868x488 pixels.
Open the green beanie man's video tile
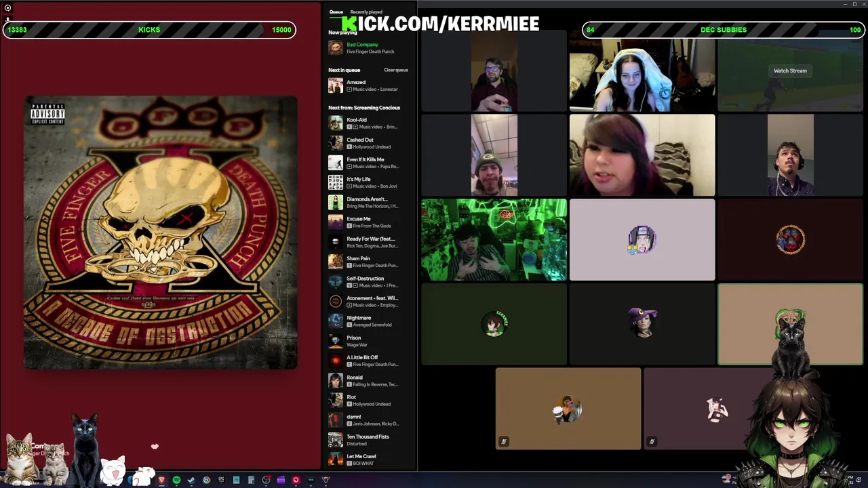[x=494, y=155]
